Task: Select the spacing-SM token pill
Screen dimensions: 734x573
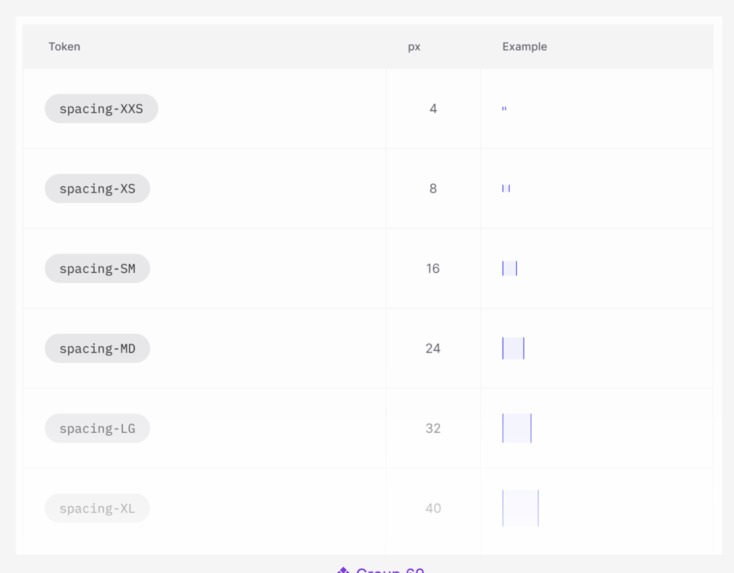Action: [x=97, y=269]
